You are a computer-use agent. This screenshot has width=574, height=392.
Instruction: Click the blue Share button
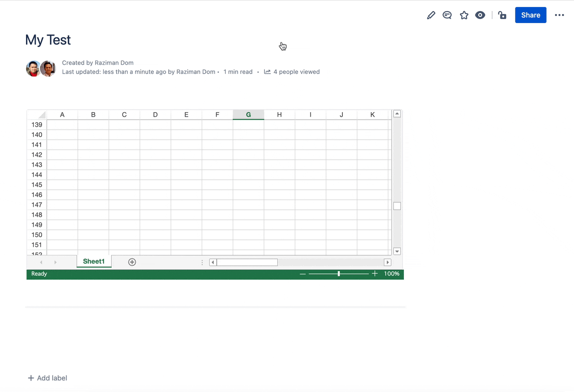(530, 15)
